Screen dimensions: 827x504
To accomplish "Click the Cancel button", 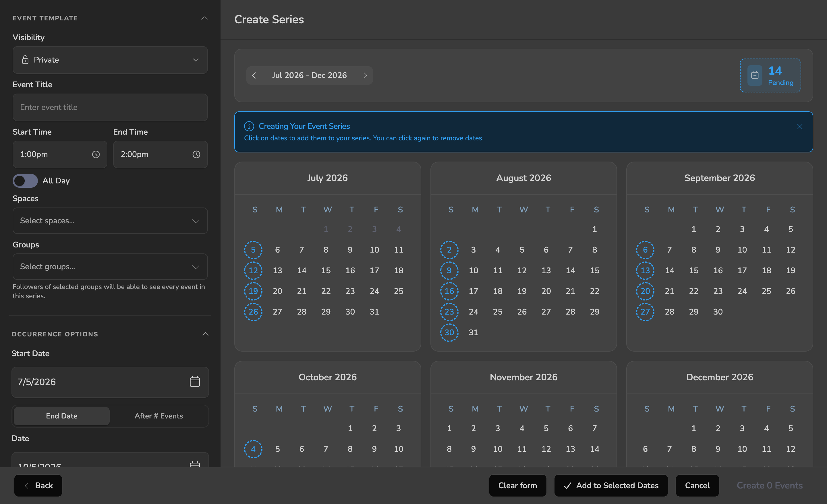I will (x=697, y=486).
